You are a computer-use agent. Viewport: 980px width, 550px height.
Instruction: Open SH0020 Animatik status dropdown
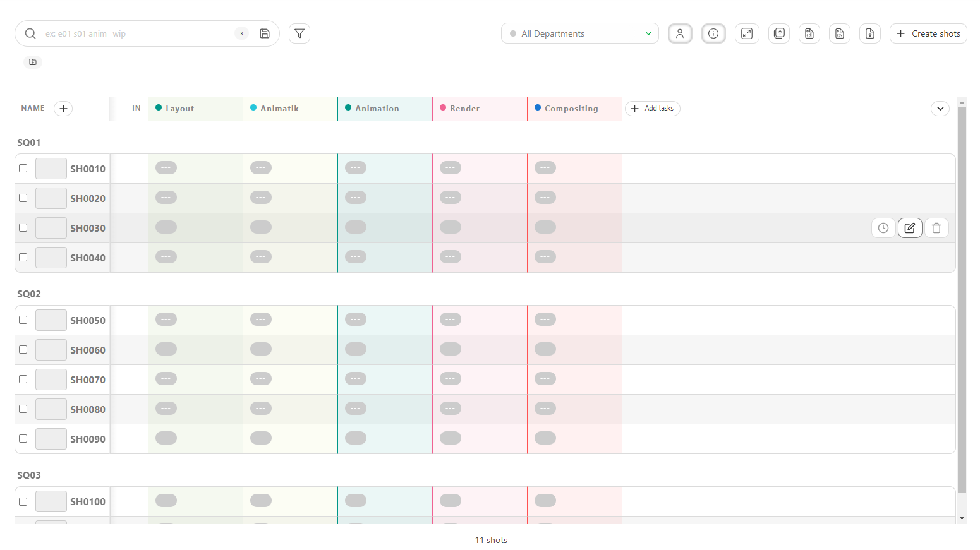[261, 198]
